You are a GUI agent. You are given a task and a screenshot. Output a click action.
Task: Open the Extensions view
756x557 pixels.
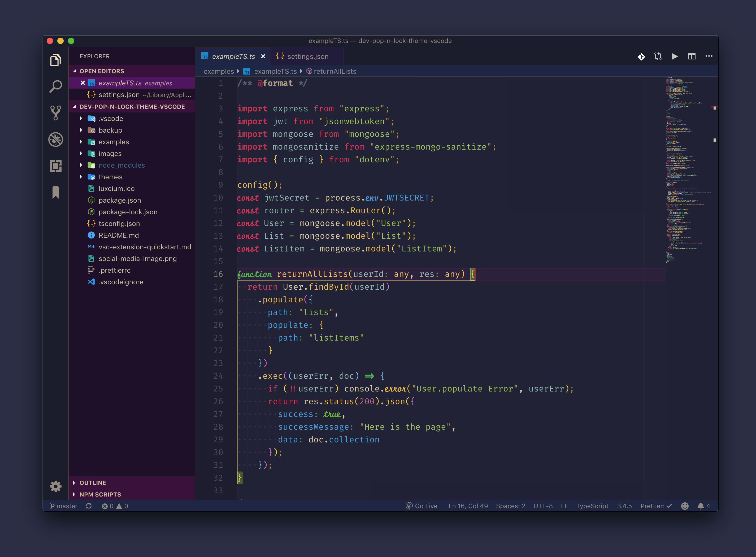tap(56, 166)
